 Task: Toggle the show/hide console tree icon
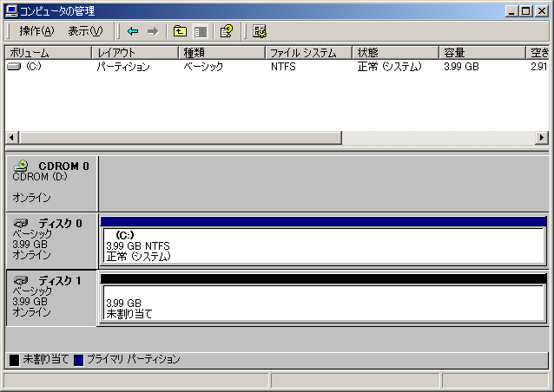pyautogui.click(x=201, y=31)
